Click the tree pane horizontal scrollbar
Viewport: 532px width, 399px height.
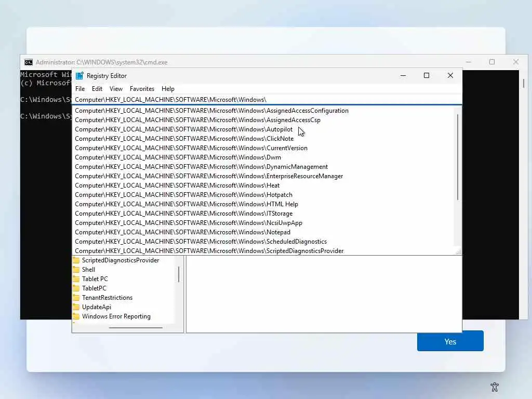(x=136, y=328)
